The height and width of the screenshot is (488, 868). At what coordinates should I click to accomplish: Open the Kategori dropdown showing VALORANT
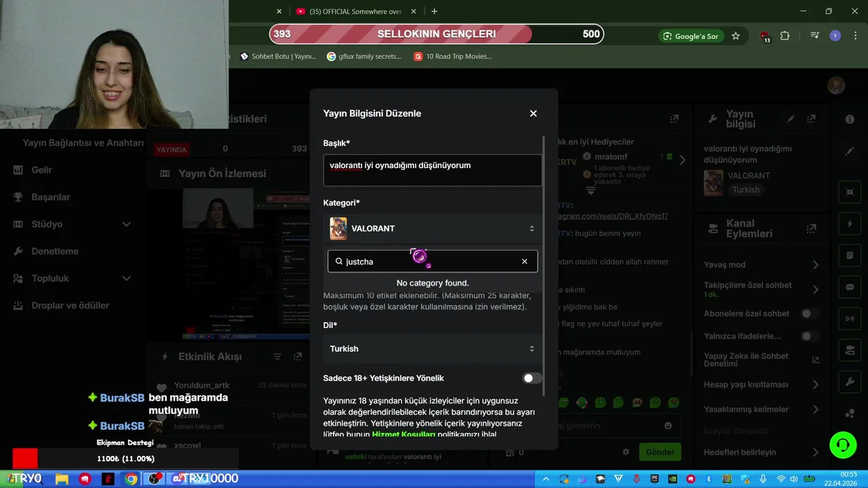(433, 228)
